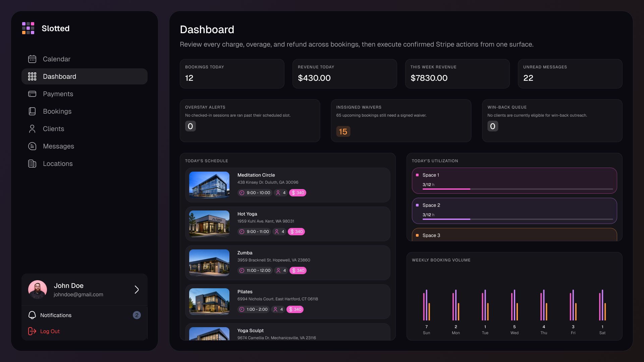
Task: Click the Notifications bell icon
Action: (x=32, y=315)
